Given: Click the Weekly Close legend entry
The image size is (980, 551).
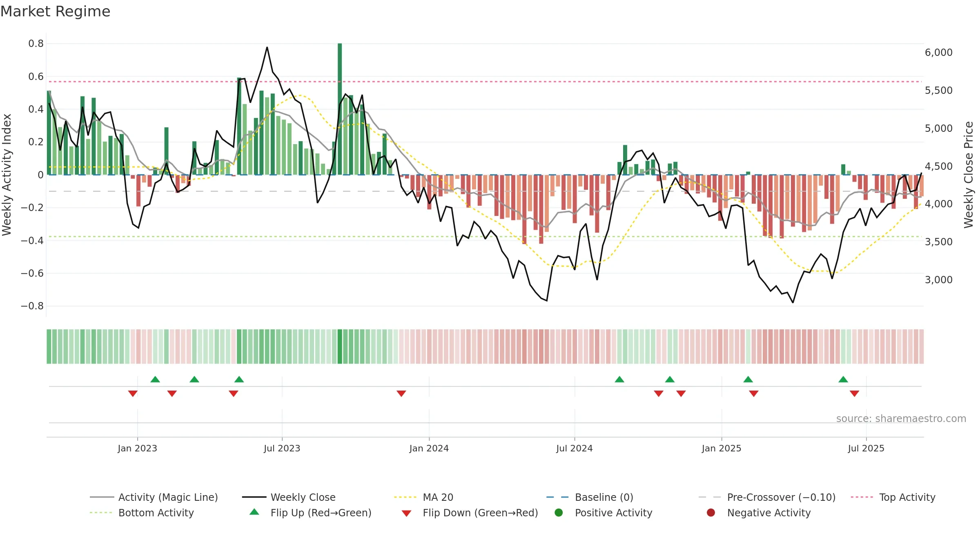Looking at the screenshot, I should point(289,497).
